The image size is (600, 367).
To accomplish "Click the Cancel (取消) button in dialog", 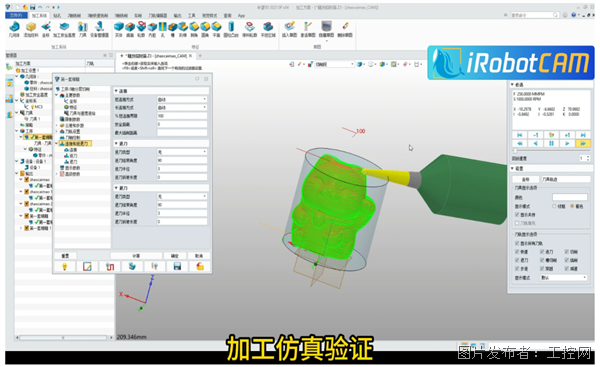I will pos(199,256).
